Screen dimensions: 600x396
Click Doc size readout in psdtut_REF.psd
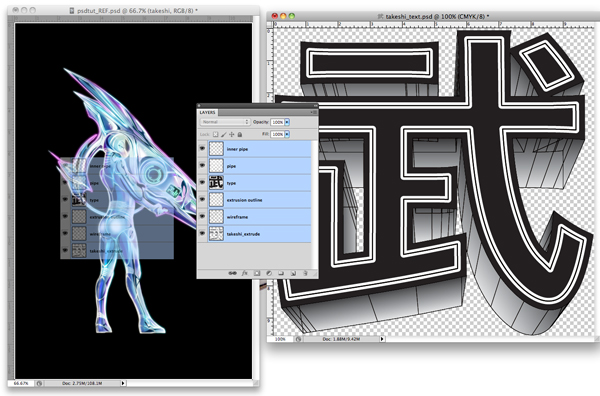pyautogui.click(x=83, y=383)
